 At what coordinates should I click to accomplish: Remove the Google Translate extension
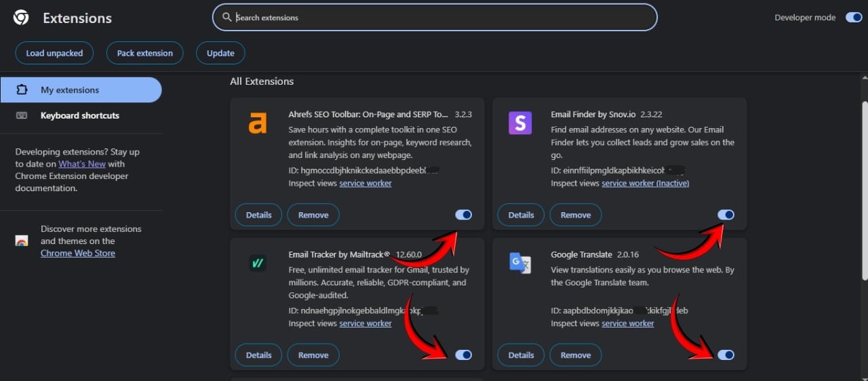click(x=576, y=355)
